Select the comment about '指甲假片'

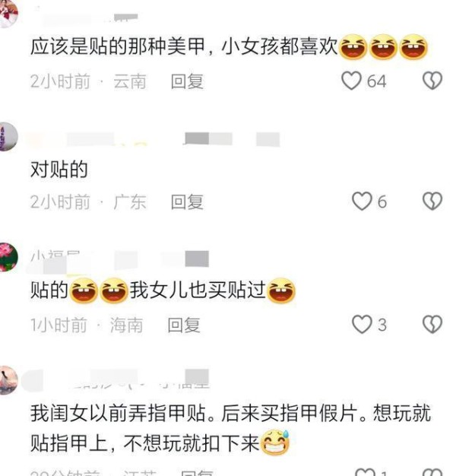click(230, 428)
